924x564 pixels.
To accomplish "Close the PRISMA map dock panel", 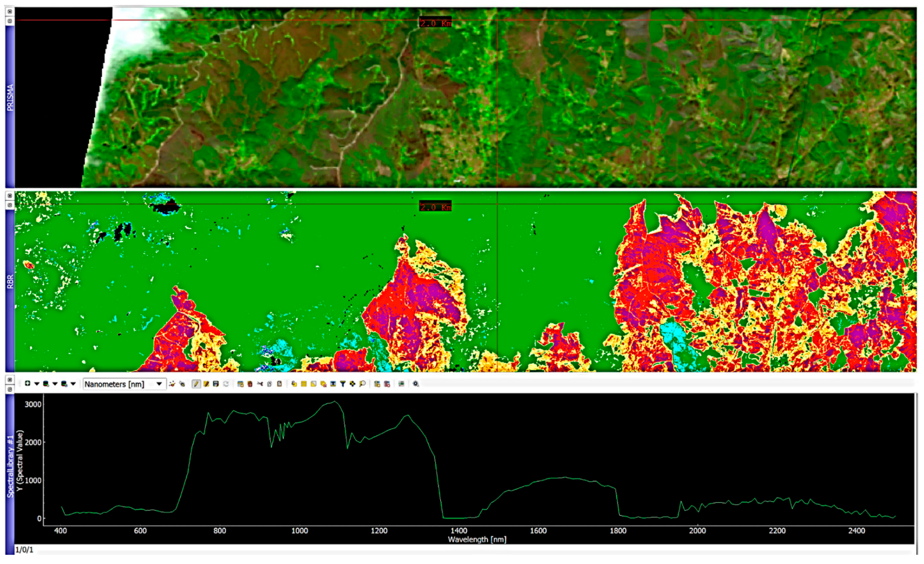I will [10, 12].
